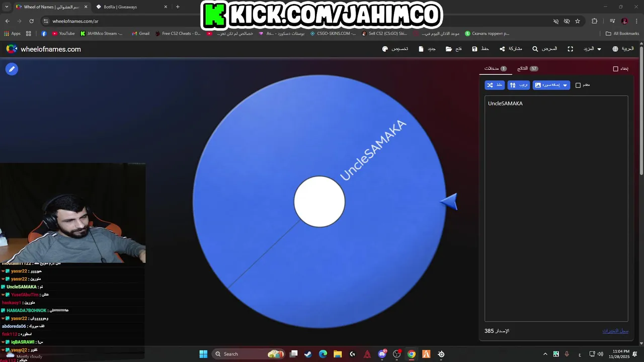Expand المزيد (more) dropdown menu
The width and height of the screenshot is (644, 362).
coord(592,49)
